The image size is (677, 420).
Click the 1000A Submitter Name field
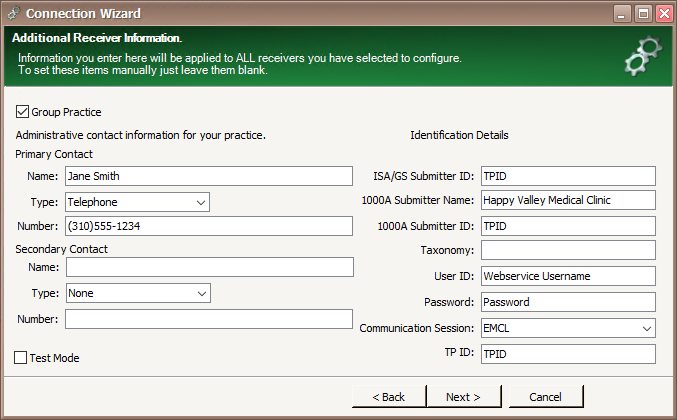click(x=568, y=200)
